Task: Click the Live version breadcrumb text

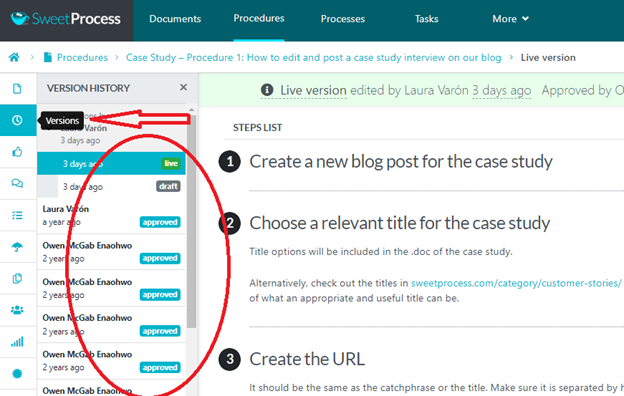Action: pos(548,57)
